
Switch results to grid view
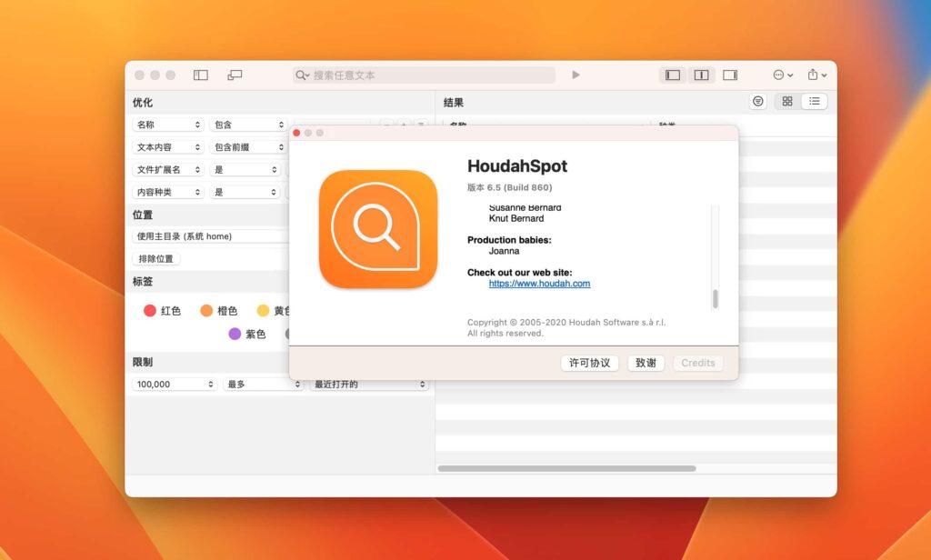click(x=786, y=101)
